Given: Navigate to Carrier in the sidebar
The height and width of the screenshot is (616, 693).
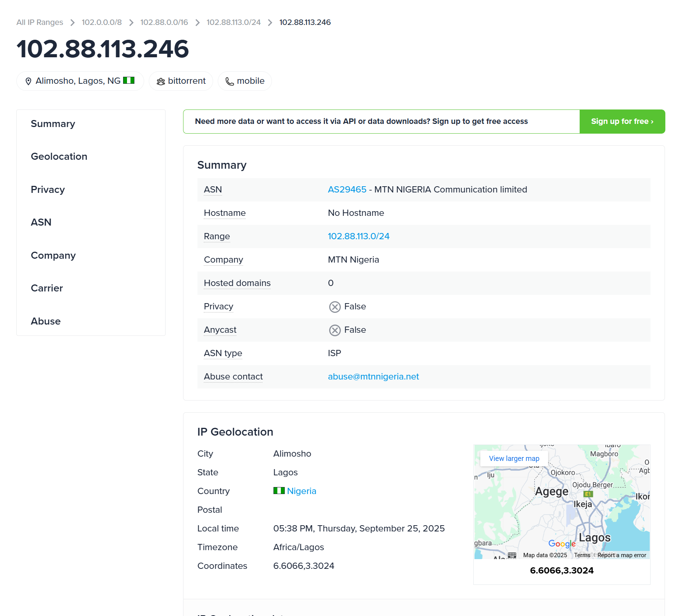Looking at the screenshot, I should coord(47,288).
